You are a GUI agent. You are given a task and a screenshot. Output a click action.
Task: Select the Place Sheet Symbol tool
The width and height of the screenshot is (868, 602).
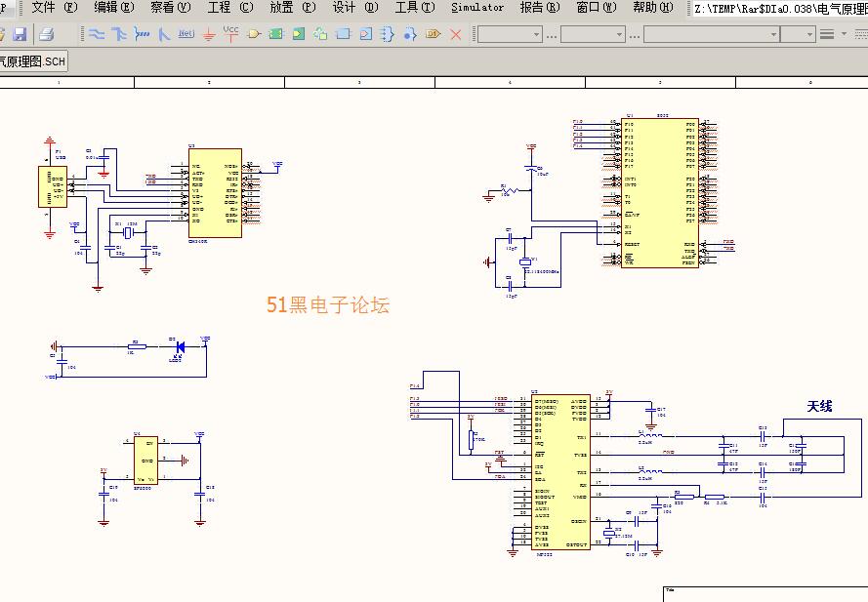343,34
